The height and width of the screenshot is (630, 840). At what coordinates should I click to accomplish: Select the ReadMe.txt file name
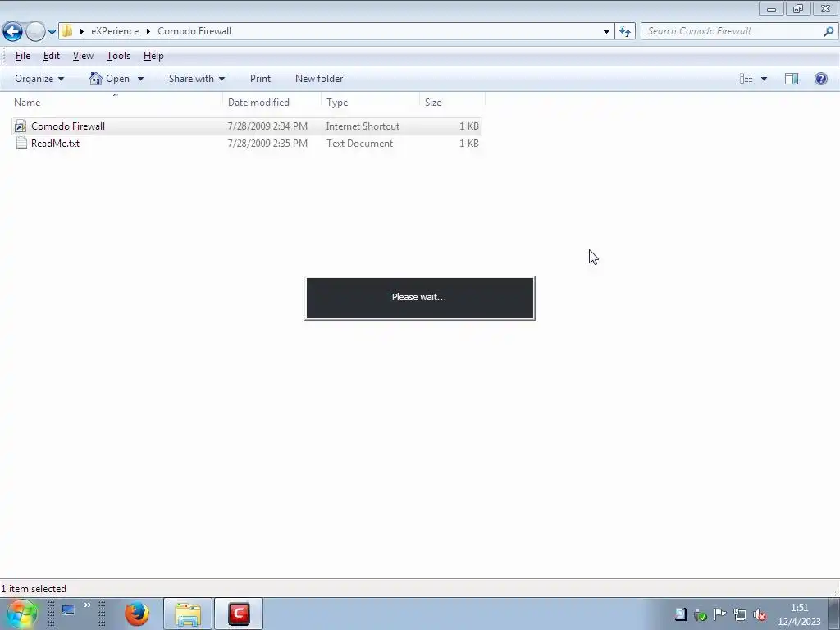click(x=55, y=144)
